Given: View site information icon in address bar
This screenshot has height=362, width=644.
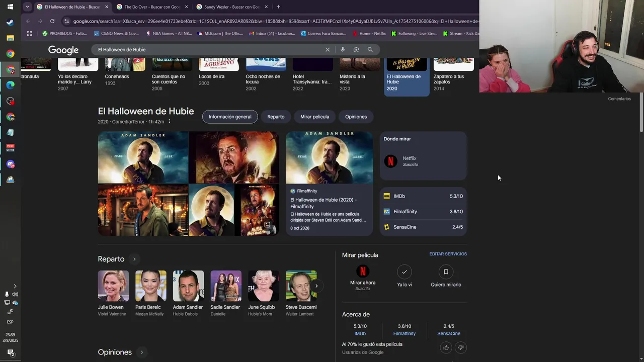Looking at the screenshot, I should (x=66, y=21).
